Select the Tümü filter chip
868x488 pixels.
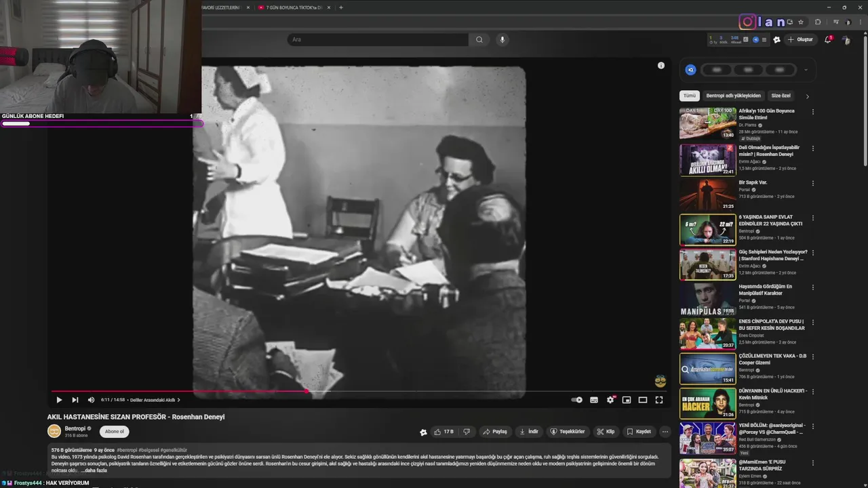coord(690,96)
